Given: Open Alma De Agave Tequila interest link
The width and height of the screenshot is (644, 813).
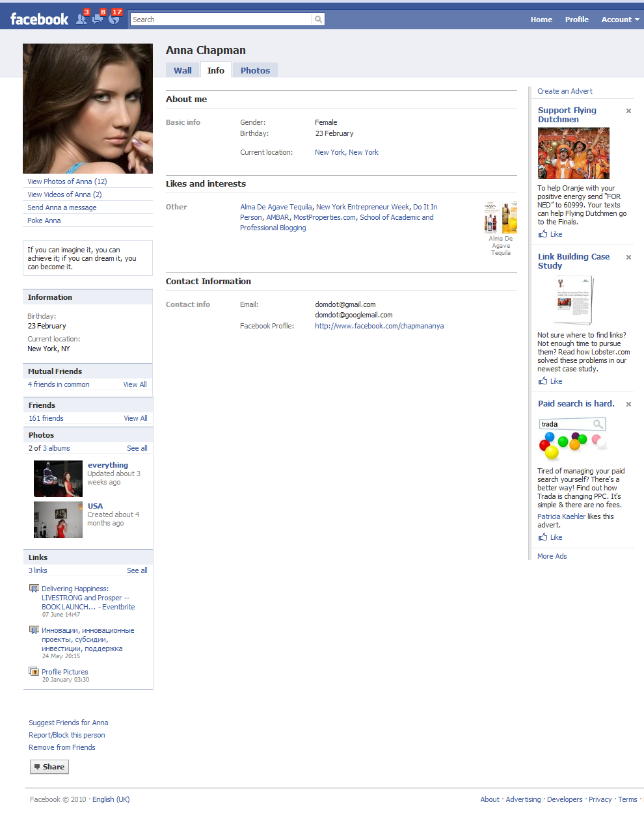Looking at the screenshot, I should [x=276, y=207].
